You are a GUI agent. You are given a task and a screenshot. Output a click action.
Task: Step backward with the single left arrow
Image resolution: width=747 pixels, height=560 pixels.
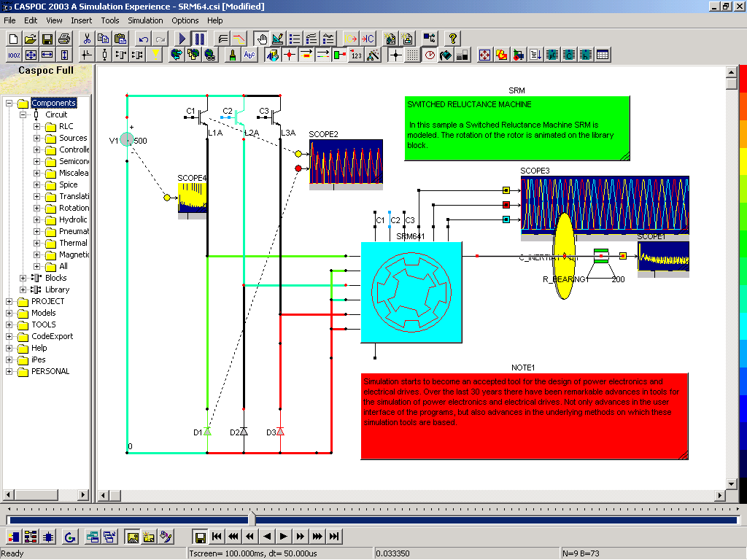tap(267, 537)
